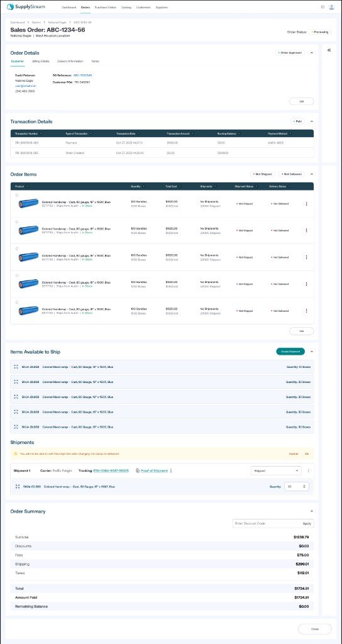The height and width of the screenshot is (644, 342).
Task: Open Shipment 1 more-options menu at row end
Action: [308, 470]
